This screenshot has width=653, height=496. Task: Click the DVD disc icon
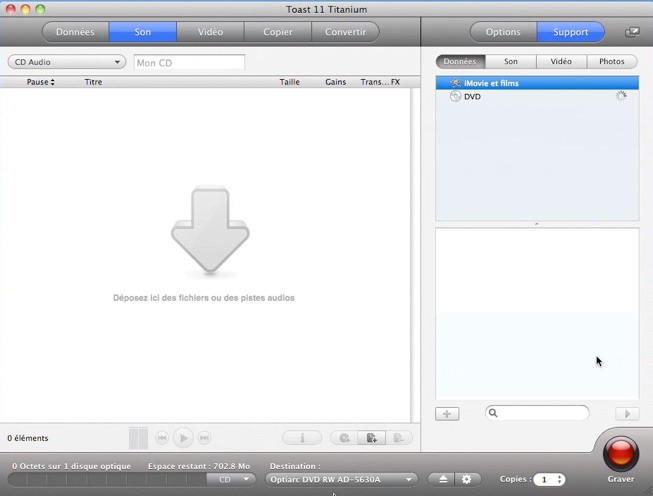455,97
